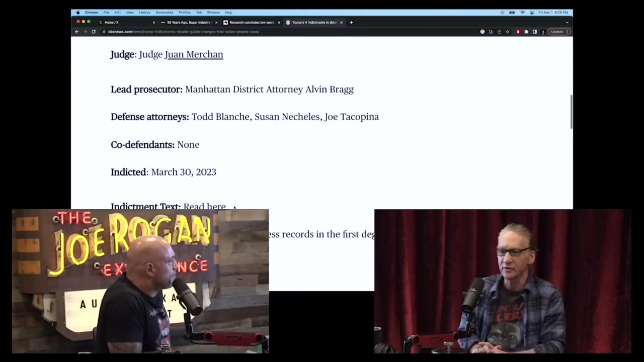Image resolution: width=644 pixels, height=362 pixels.
Task: Switch to the Home / X tab
Action: (126, 22)
